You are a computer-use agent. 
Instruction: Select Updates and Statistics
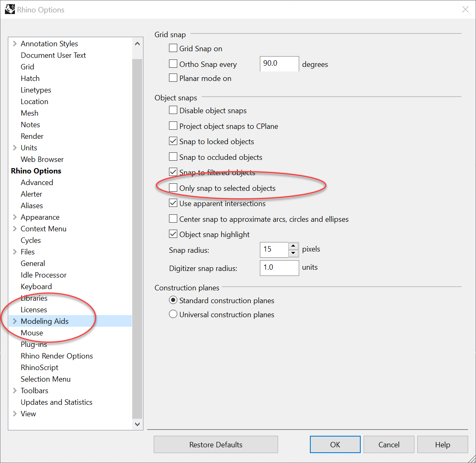(x=57, y=402)
